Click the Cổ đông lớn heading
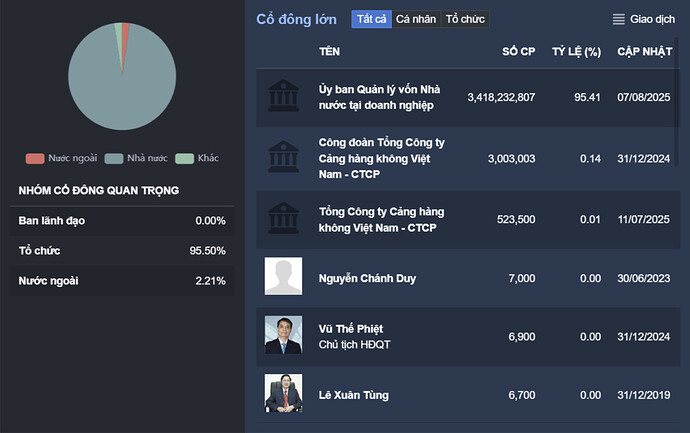 coord(297,19)
